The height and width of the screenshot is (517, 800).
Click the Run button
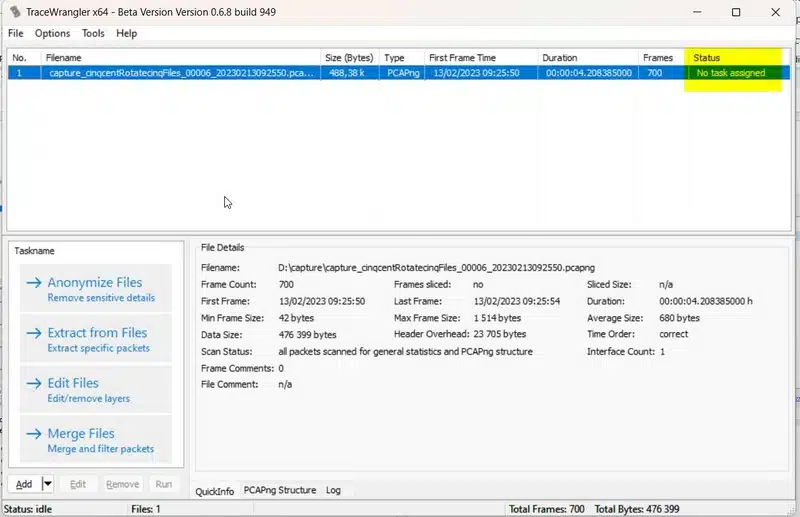click(x=164, y=484)
